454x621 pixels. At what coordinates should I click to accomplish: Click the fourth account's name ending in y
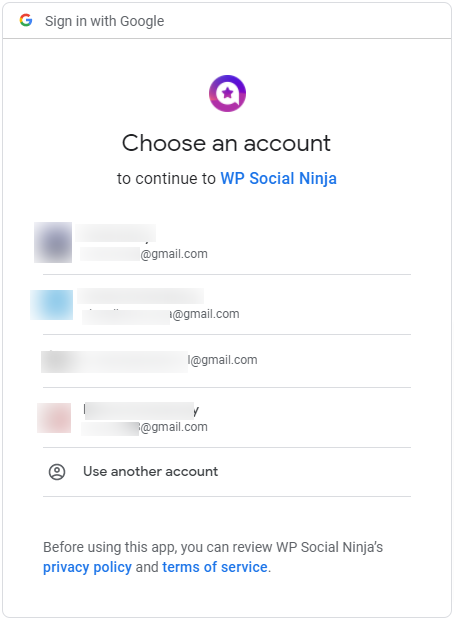coord(141,411)
